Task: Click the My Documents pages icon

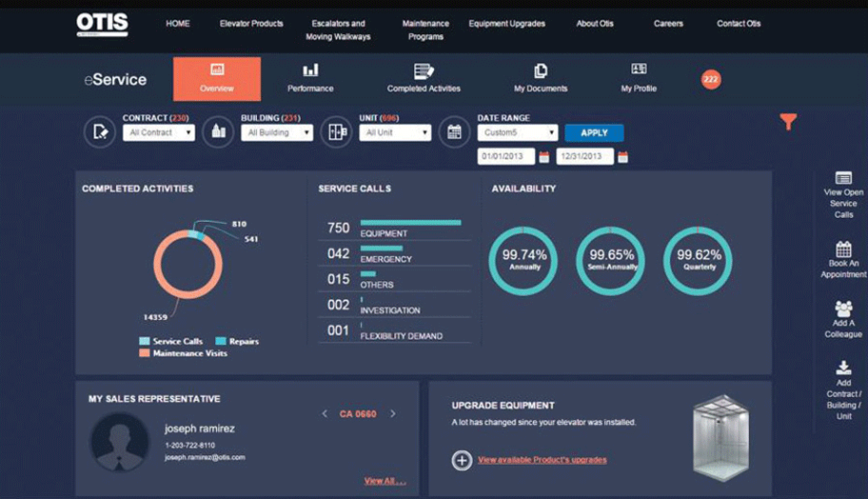Action: (541, 70)
